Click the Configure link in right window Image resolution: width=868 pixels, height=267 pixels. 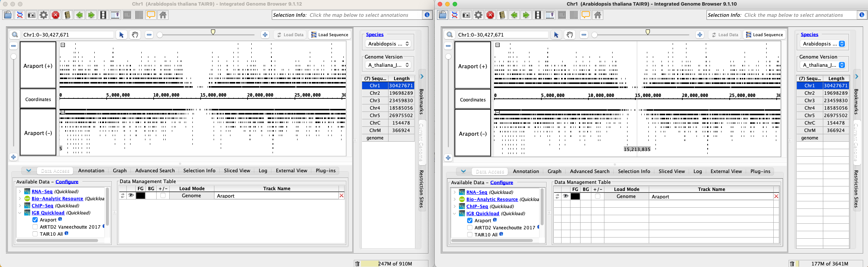pos(501,182)
